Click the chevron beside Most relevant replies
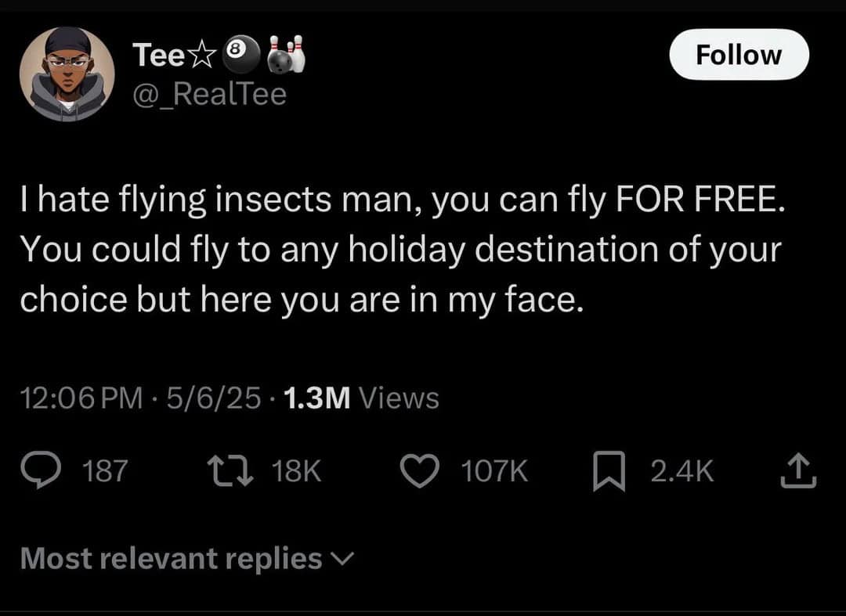 (x=343, y=559)
